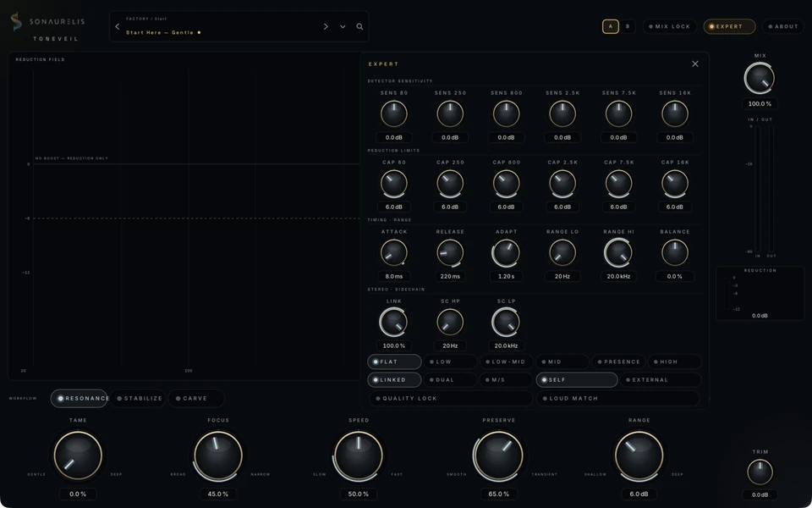
Task: Click the Mix knob
Action: coord(760,78)
